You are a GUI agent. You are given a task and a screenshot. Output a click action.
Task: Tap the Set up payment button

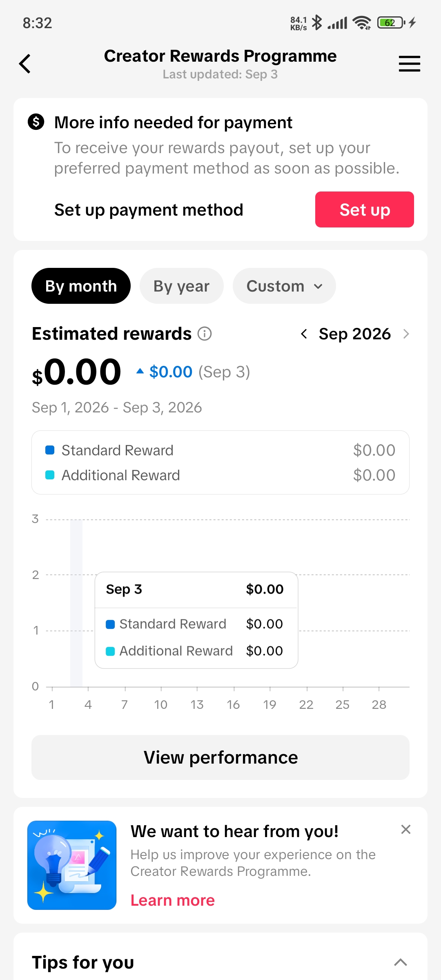[364, 209]
